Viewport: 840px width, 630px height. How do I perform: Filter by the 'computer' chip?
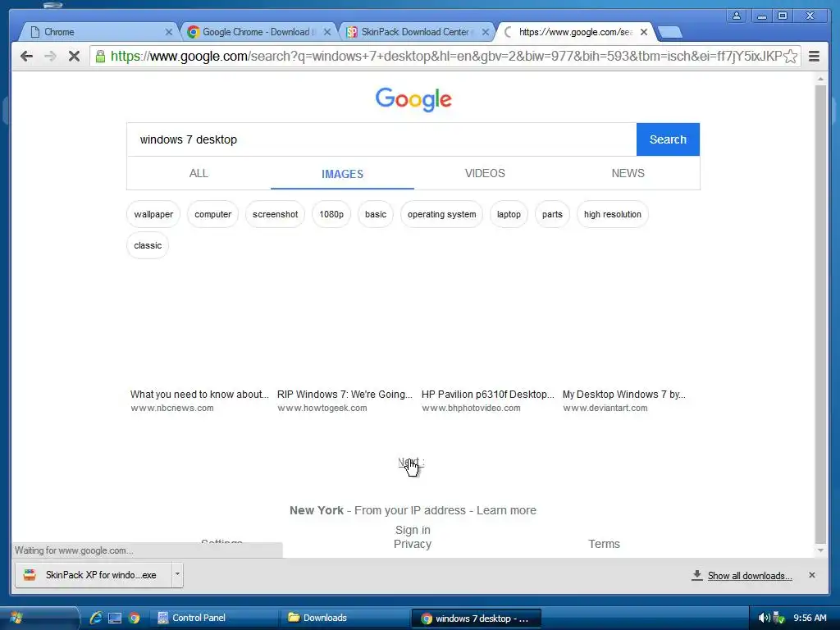(212, 214)
